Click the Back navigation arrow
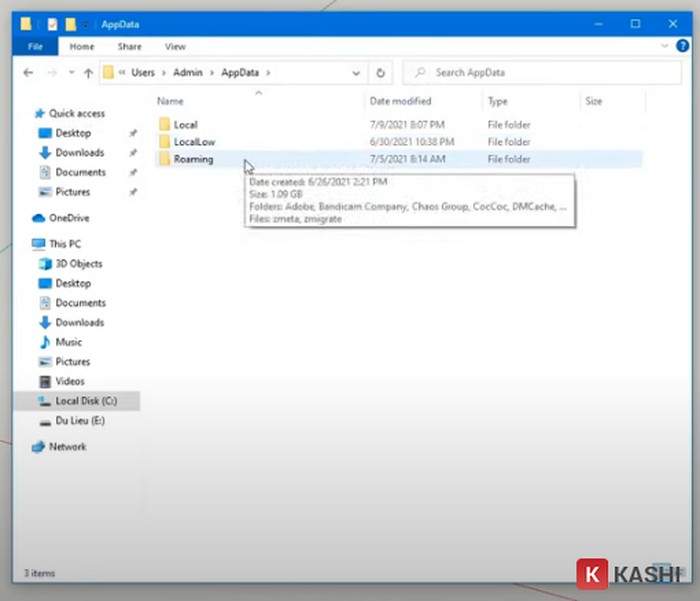 click(28, 72)
